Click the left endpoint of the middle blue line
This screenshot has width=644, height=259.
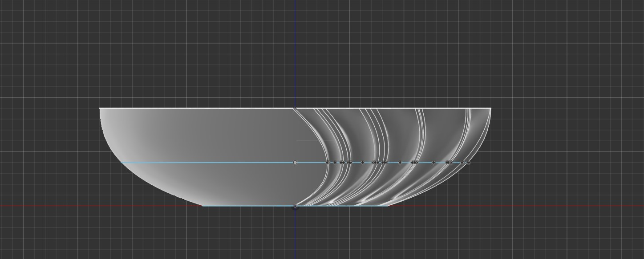click(x=122, y=163)
